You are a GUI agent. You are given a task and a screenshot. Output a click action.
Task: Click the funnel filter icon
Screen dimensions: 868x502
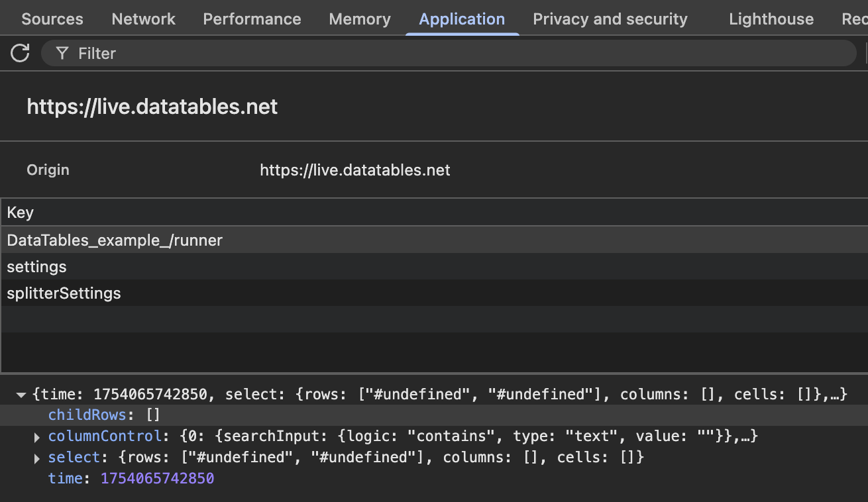(62, 53)
